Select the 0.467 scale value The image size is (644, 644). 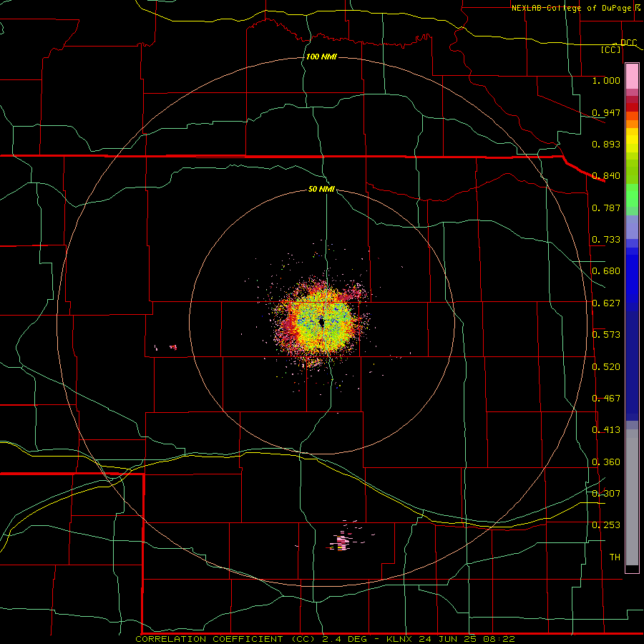[606, 399]
